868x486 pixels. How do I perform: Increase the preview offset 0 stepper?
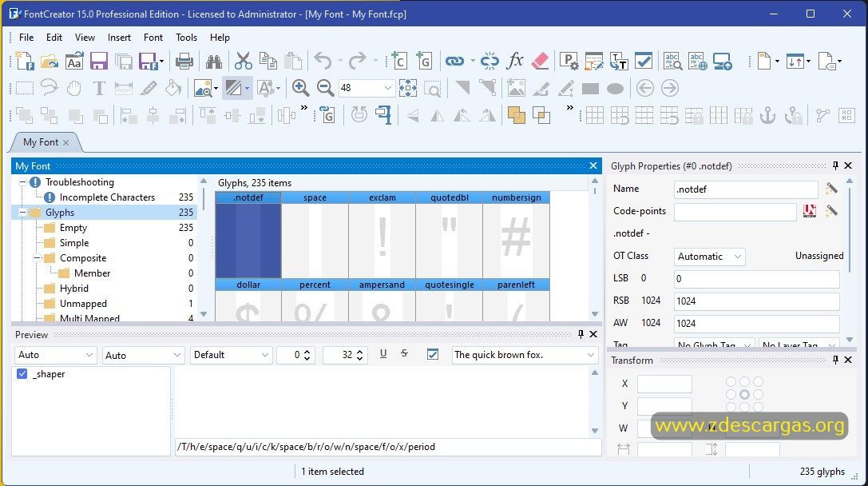click(307, 351)
